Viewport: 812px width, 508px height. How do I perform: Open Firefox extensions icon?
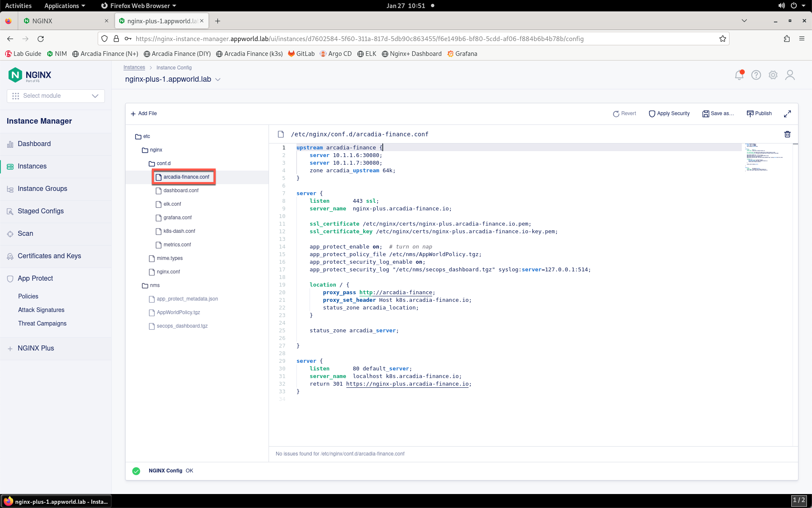[x=787, y=39]
